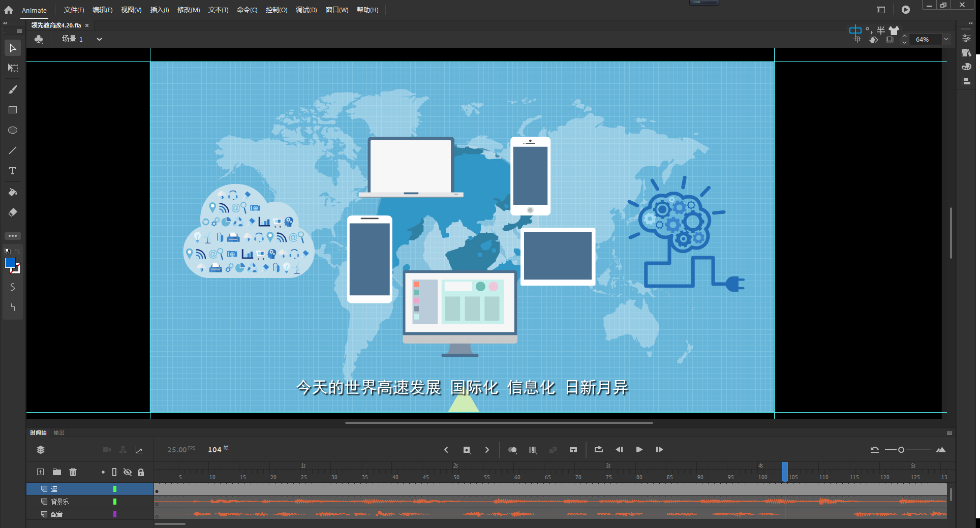This screenshot has width=980, height=528.
Task: Lock all layers with the padlock
Action: [141, 472]
